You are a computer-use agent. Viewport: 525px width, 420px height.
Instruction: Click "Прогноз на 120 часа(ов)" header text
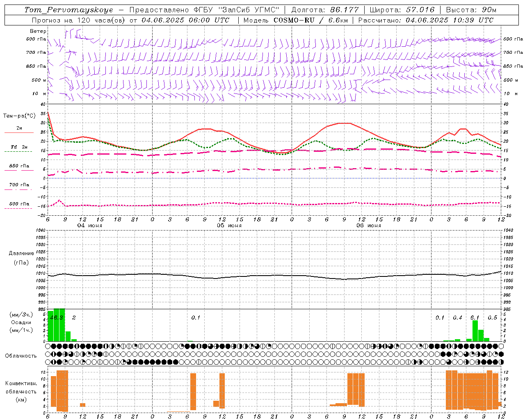pos(79,20)
